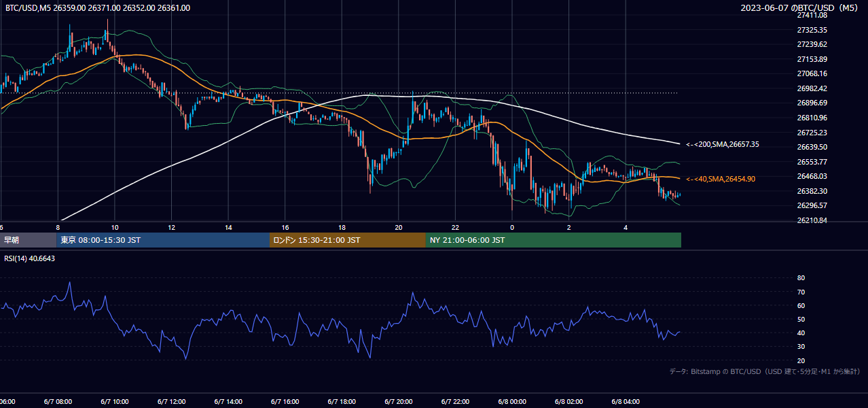
Task: Click the 6/7 12:00 time label
Action: coord(171,402)
